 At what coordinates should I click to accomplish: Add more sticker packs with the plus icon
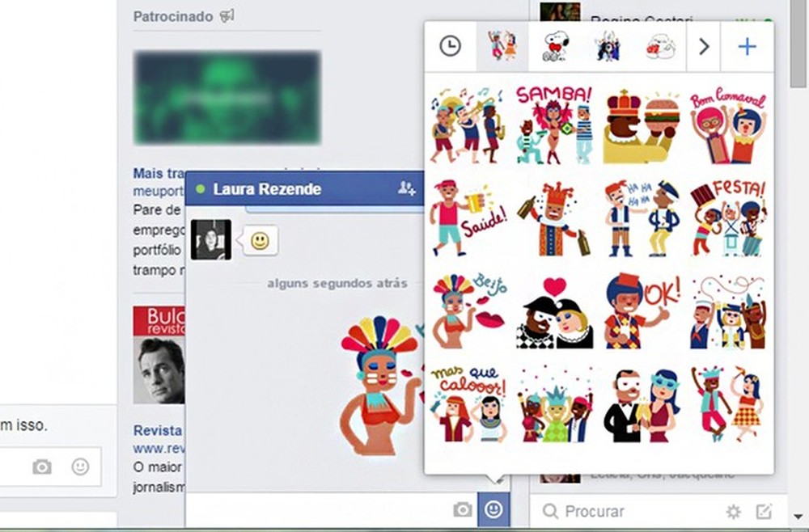tap(747, 46)
